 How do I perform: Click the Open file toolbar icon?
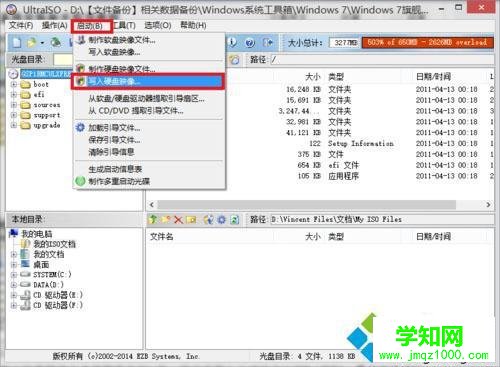(31, 43)
